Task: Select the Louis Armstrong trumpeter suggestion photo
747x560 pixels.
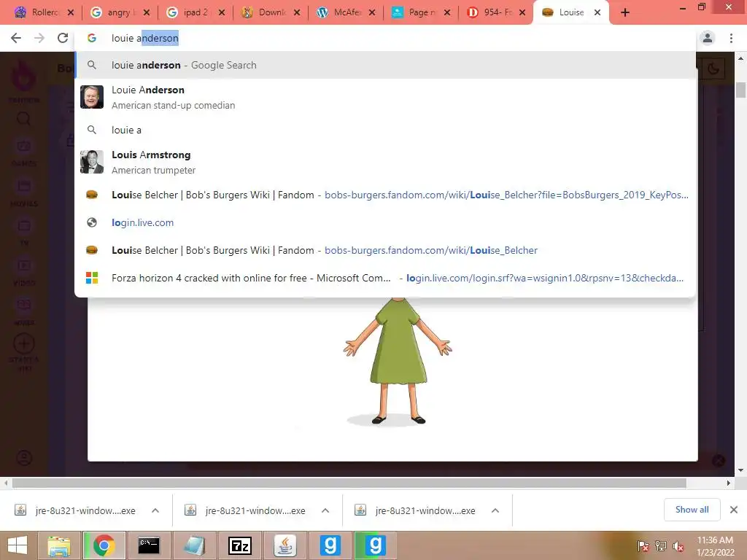Action: (91, 162)
